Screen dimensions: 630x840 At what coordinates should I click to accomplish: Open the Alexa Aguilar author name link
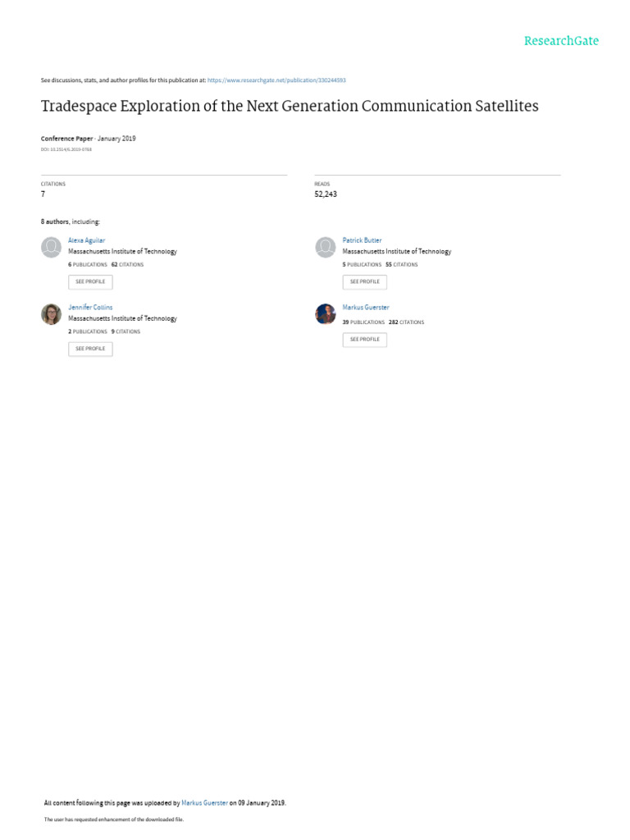coord(86,240)
